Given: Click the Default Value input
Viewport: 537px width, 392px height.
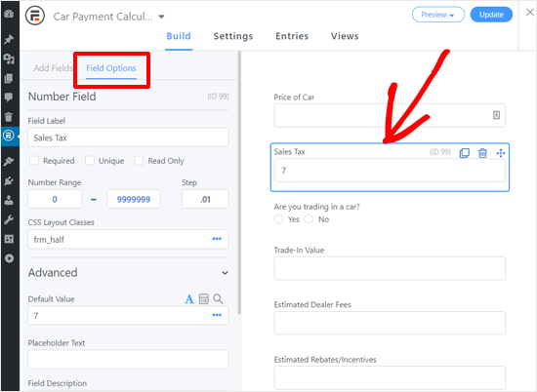Looking at the screenshot, I should point(128,315).
